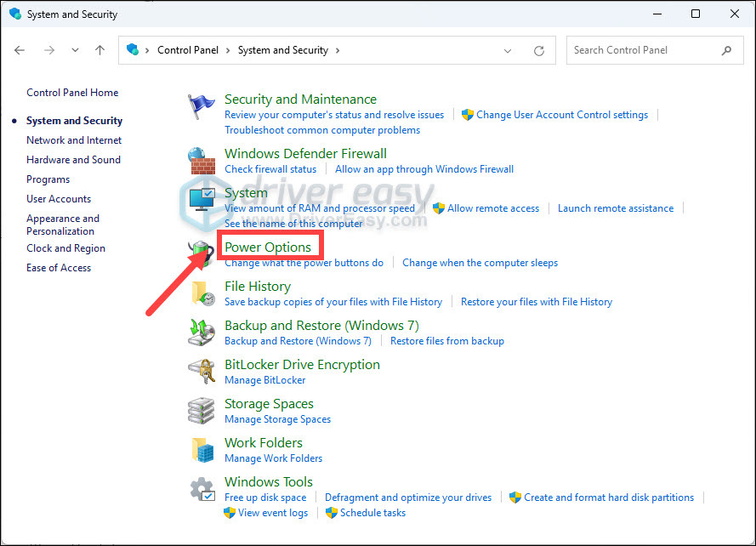Click the Backup and Restore drive icon
The height and width of the screenshot is (546, 756).
click(x=202, y=332)
